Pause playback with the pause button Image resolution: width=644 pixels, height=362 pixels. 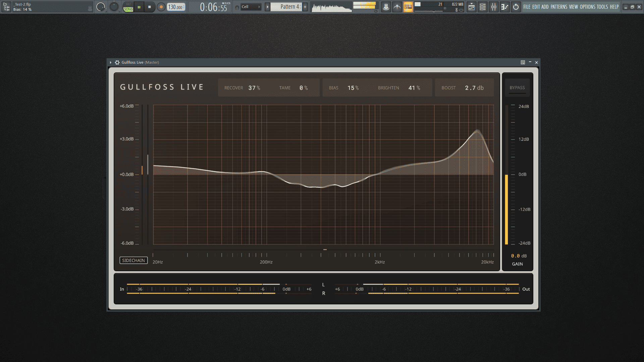[139, 7]
